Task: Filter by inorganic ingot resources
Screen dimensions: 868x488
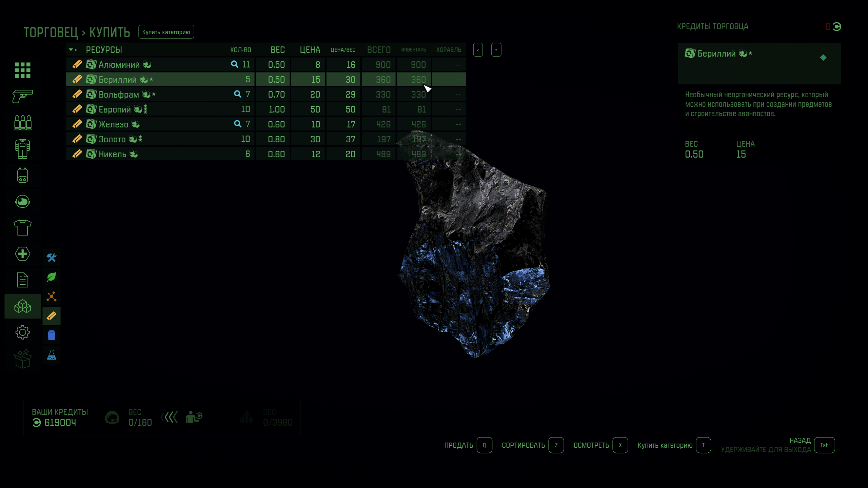Action: coord(52,316)
